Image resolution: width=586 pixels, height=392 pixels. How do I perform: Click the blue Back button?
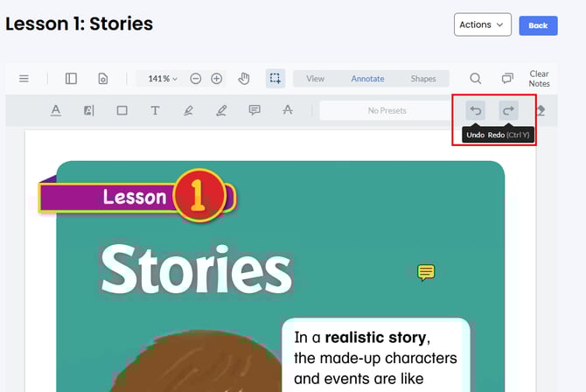coord(538,25)
